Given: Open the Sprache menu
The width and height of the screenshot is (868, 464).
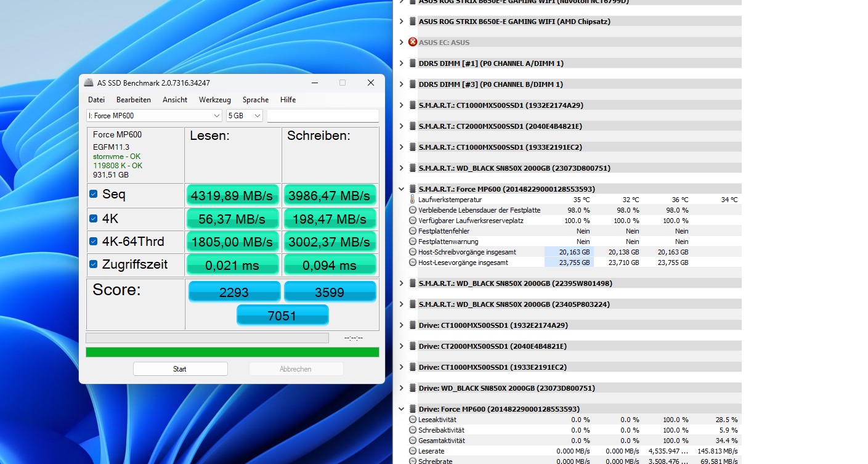Looking at the screenshot, I should coord(256,100).
